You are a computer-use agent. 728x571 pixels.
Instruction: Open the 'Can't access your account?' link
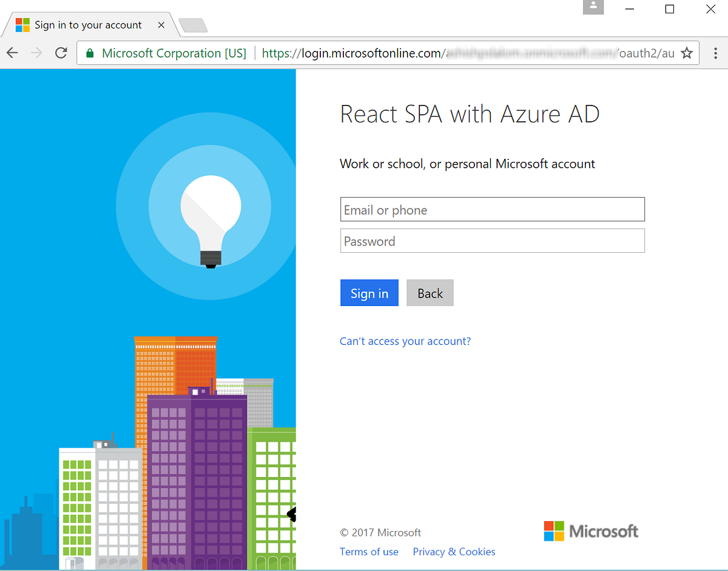pos(405,341)
